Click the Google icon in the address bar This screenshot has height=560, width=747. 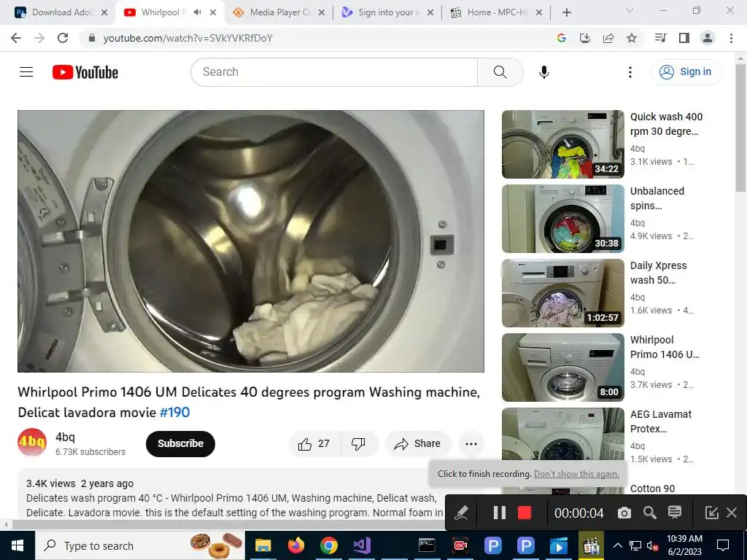(x=561, y=38)
